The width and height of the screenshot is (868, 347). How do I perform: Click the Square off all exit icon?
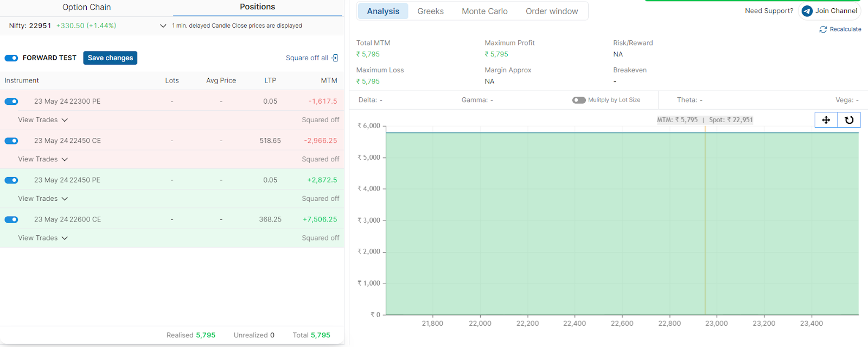tap(335, 58)
